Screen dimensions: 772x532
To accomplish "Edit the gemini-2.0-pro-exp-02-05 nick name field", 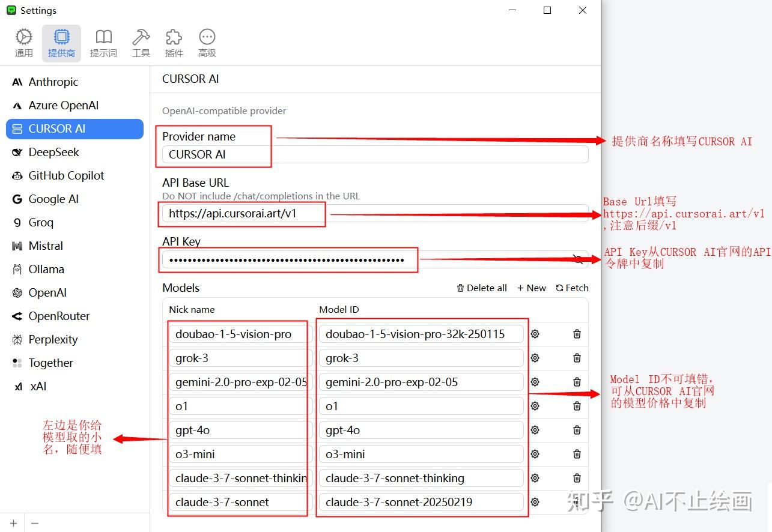I will tap(241, 382).
